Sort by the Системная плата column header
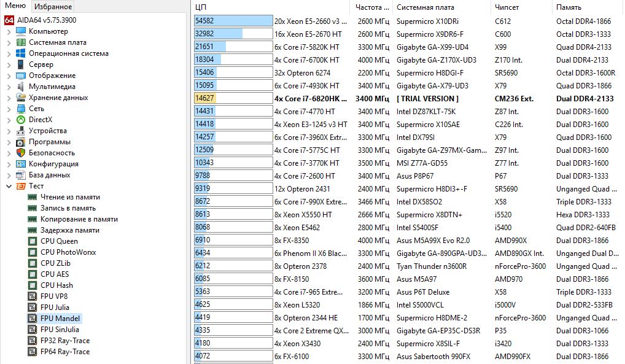 [x=441, y=7]
